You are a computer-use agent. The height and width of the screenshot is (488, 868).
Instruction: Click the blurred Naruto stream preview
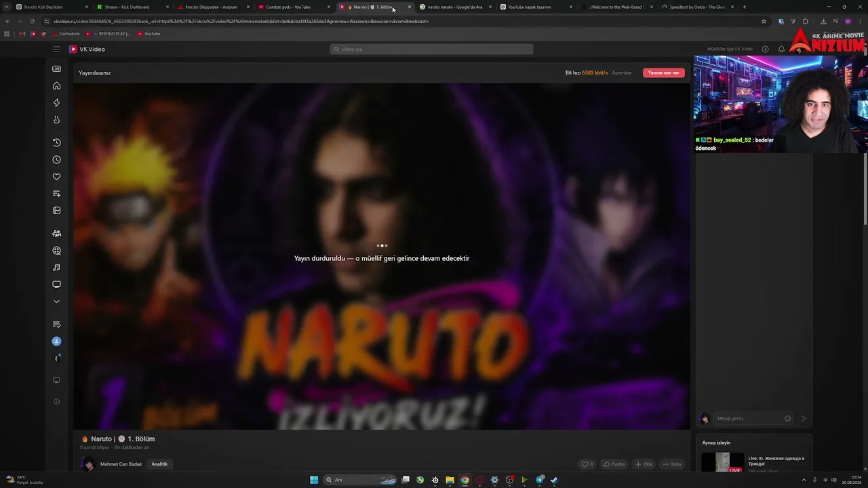coord(382,256)
